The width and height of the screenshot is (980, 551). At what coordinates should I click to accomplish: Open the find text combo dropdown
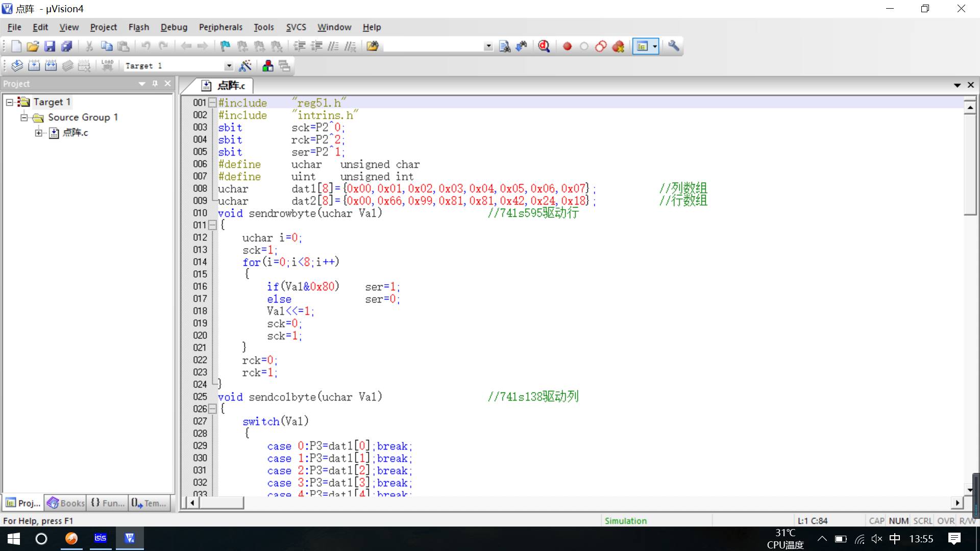[x=488, y=46]
